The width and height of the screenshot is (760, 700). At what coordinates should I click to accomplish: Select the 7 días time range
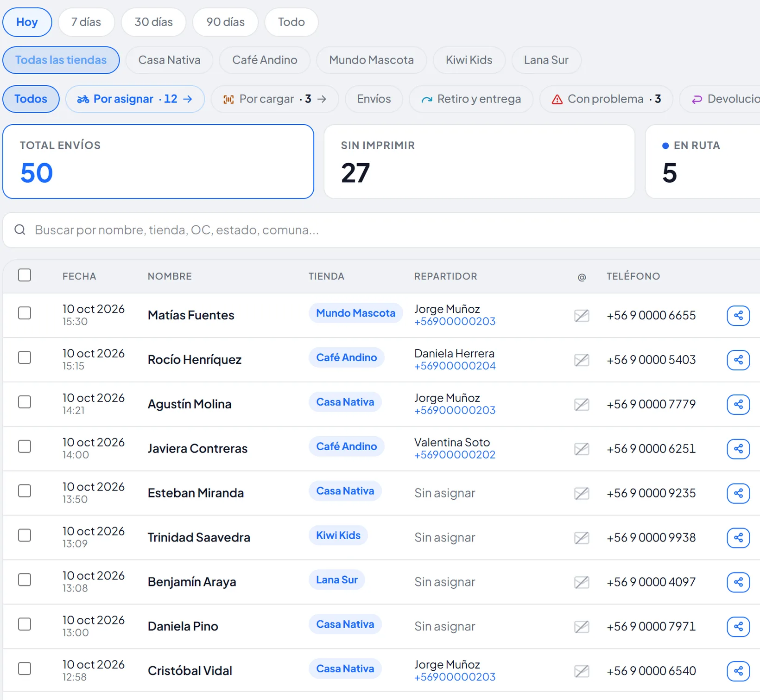[86, 22]
